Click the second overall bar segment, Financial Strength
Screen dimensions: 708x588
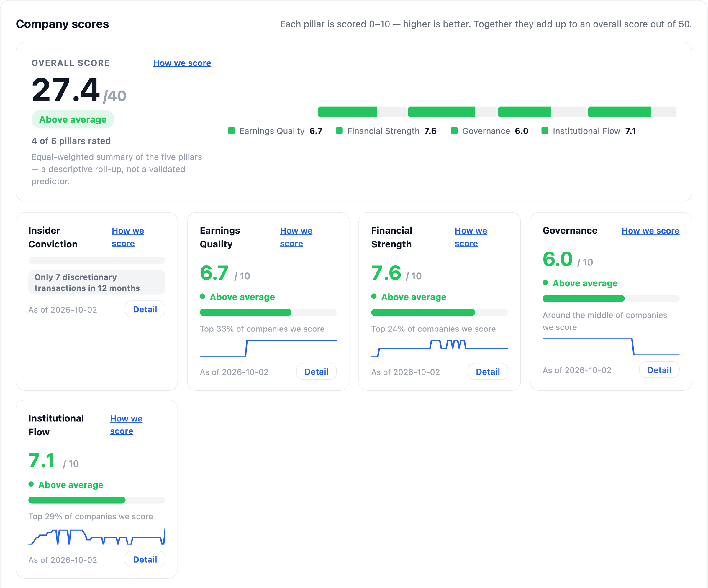452,112
